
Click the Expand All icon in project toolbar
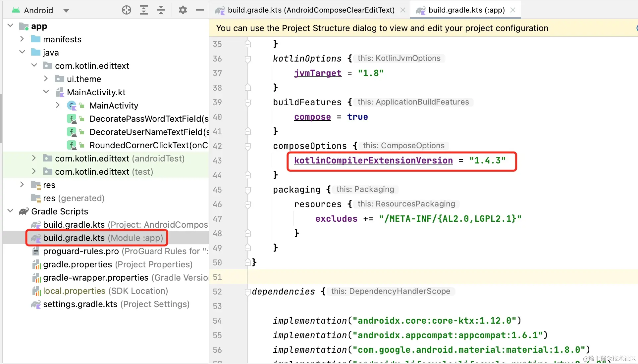coord(144,10)
